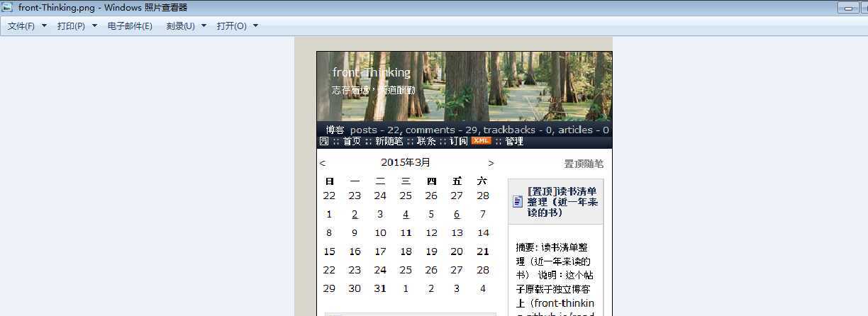Expand the dropdown arrow beside 文件(F)
This screenshot has height=316, width=868.
pos(44,26)
